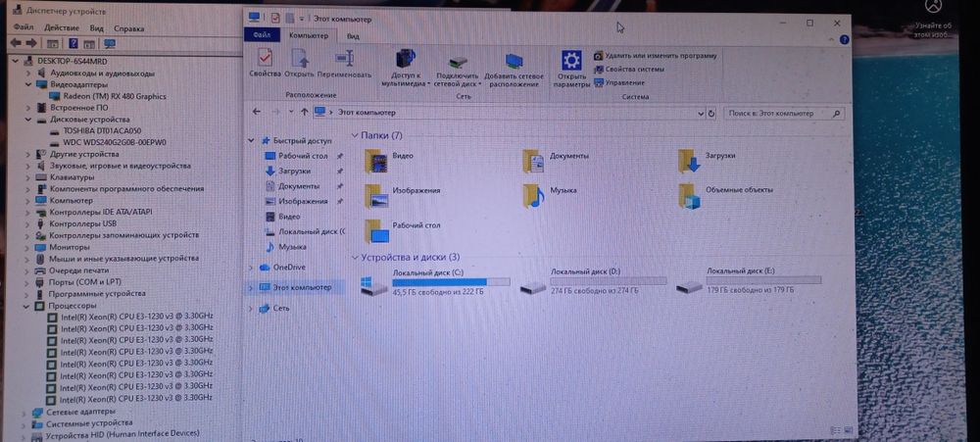This screenshot has height=442, width=980.
Task: Click the Свойства ribbon icon in Explorer
Action: (x=265, y=65)
